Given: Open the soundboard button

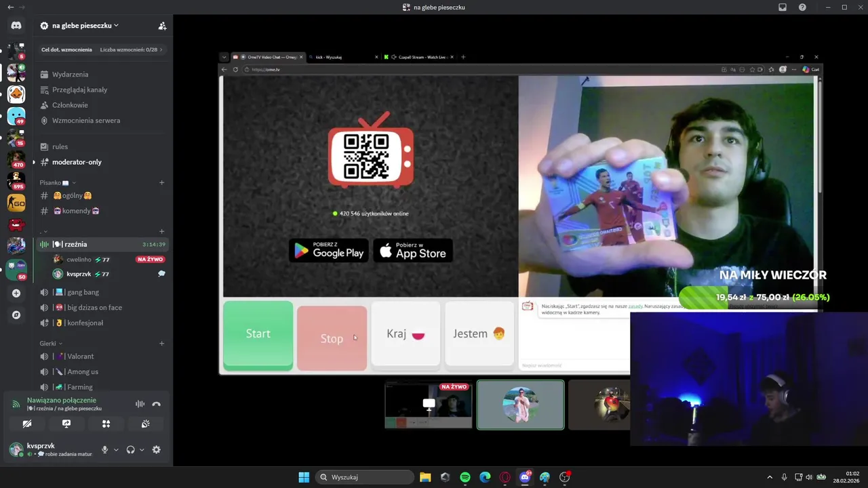Looking at the screenshot, I should [x=146, y=424].
